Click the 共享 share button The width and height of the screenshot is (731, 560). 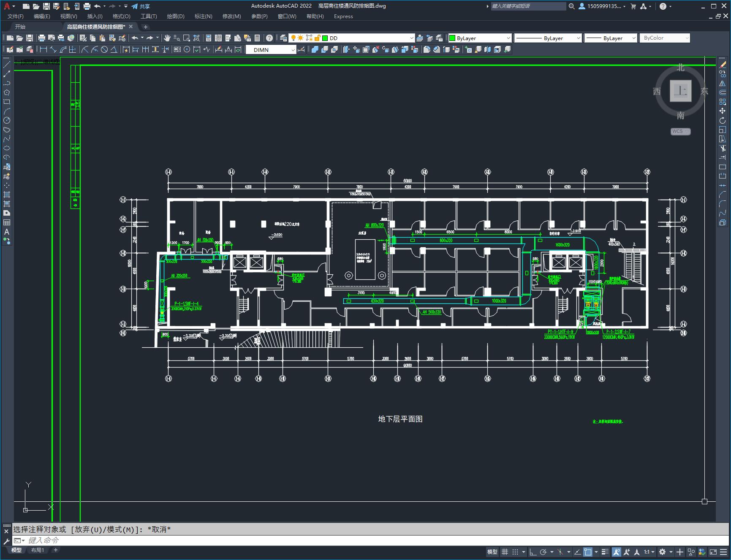(x=141, y=6)
